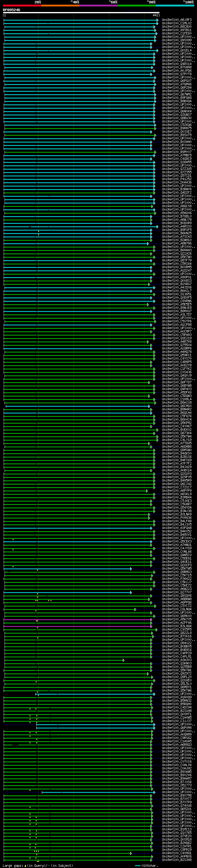Click the UniRef100_Q10765 label
The image size is (197, 868).
177,833
